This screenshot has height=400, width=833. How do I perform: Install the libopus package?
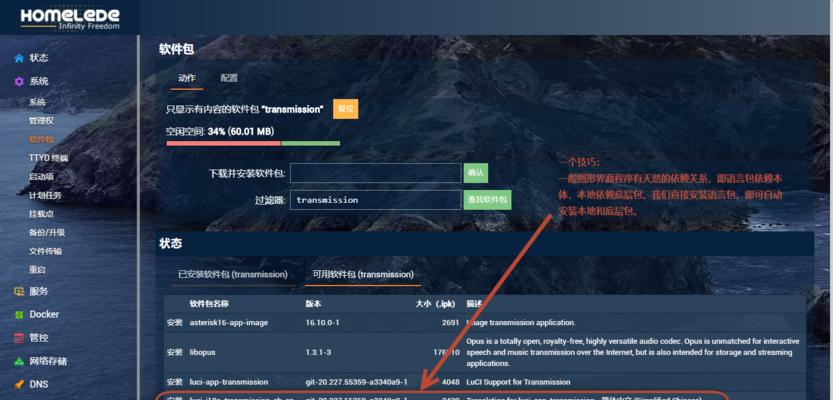175,352
